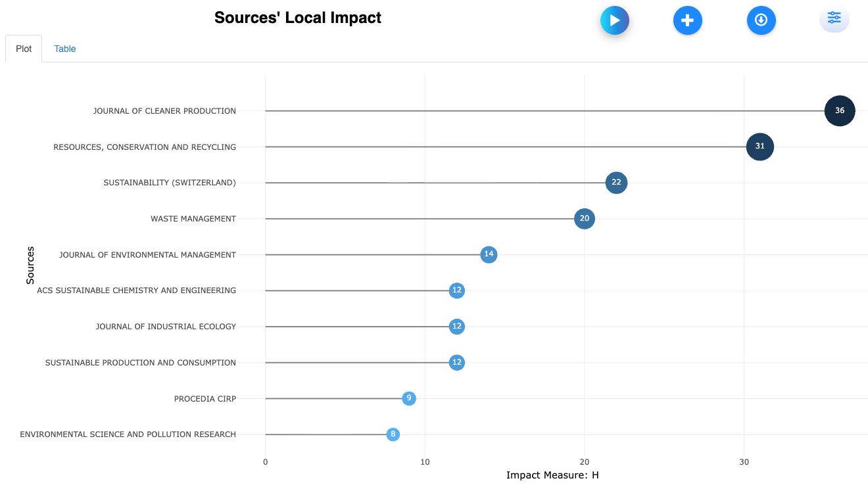Switch to the Table tab

coord(65,49)
